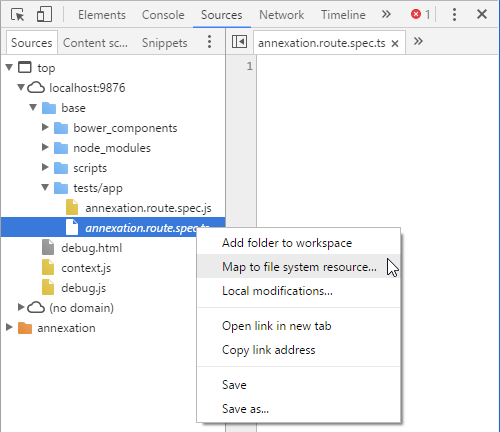Click the (no domain) cloud icon

(x=36, y=308)
